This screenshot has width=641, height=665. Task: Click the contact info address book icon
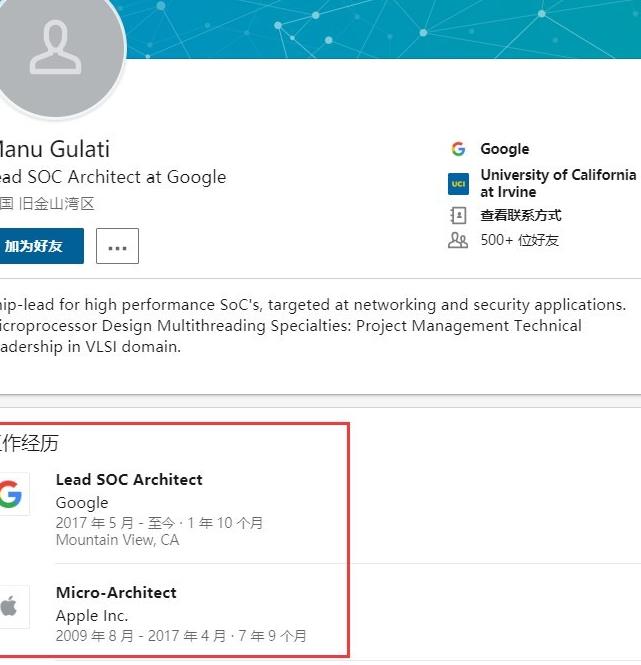(x=458, y=215)
